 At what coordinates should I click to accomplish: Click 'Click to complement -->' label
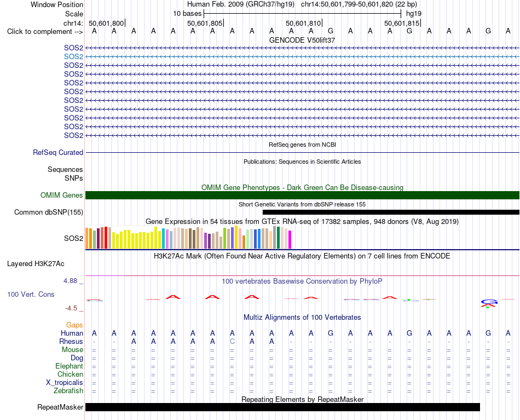(x=45, y=32)
